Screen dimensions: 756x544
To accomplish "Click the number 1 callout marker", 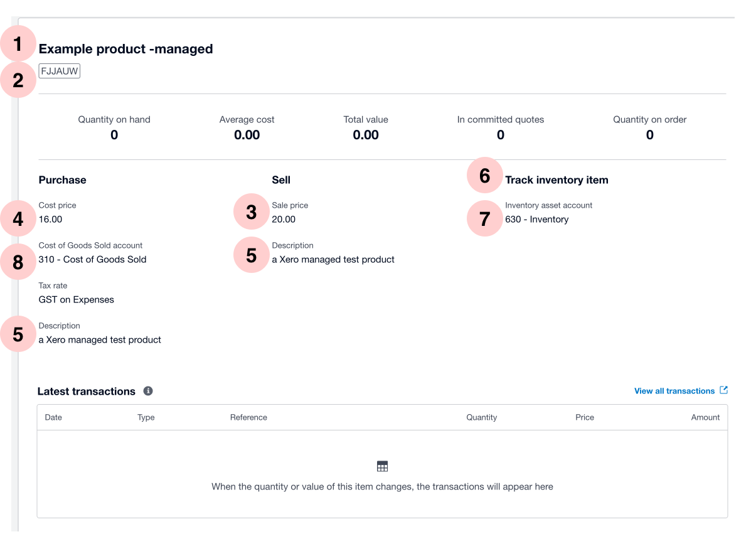I will pyautogui.click(x=18, y=45).
